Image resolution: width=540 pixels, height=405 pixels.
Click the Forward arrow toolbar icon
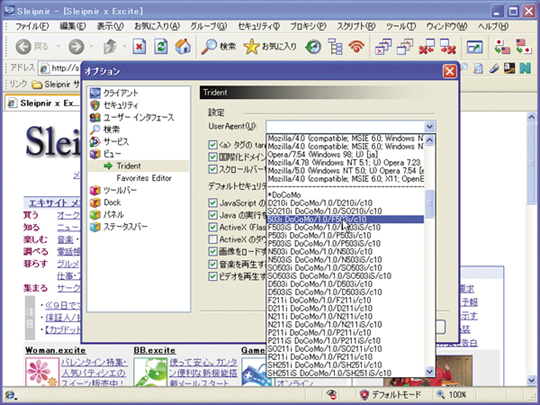coord(76,46)
